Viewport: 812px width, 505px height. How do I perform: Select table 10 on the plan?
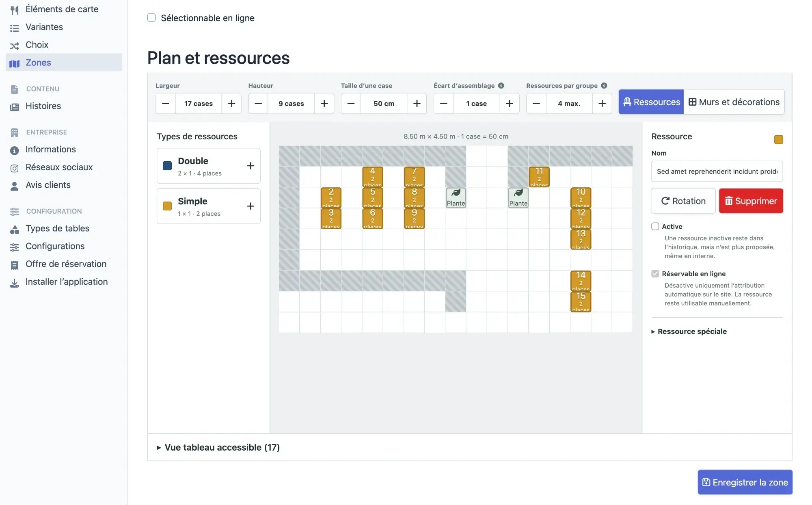(x=581, y=197)
